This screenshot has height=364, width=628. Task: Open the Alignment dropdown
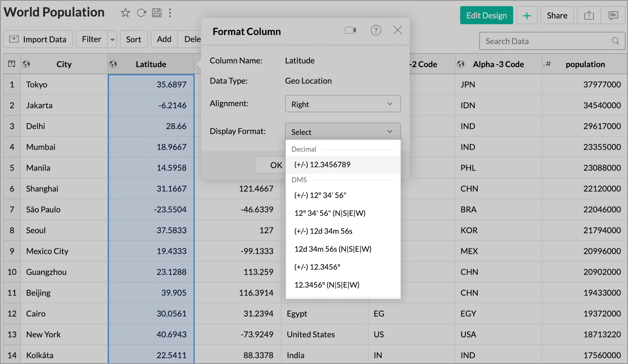(x=343, y=104)
